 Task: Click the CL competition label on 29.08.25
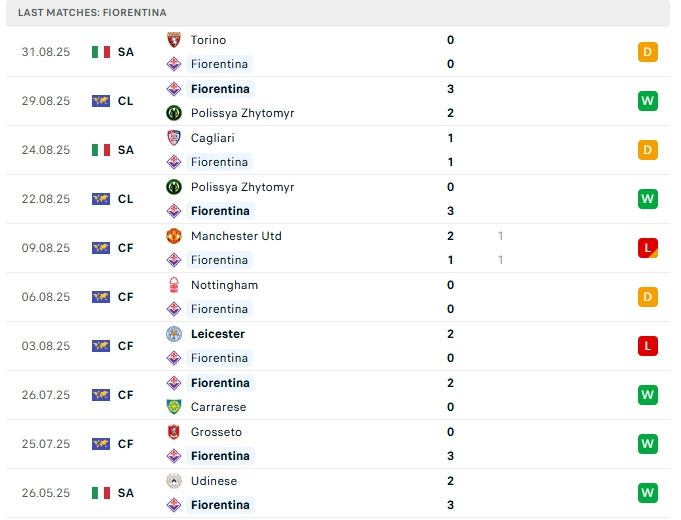[x=125, y=101]
